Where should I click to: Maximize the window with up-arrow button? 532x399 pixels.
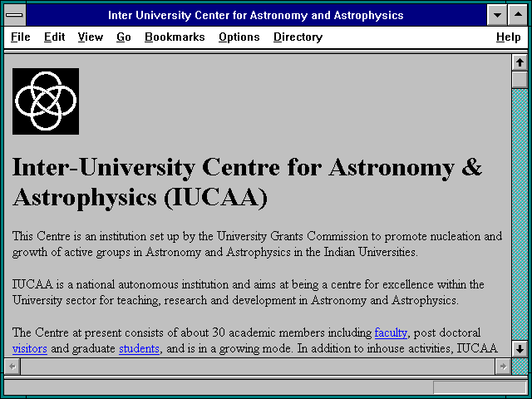pyautogui.click(x=518, y=15)
